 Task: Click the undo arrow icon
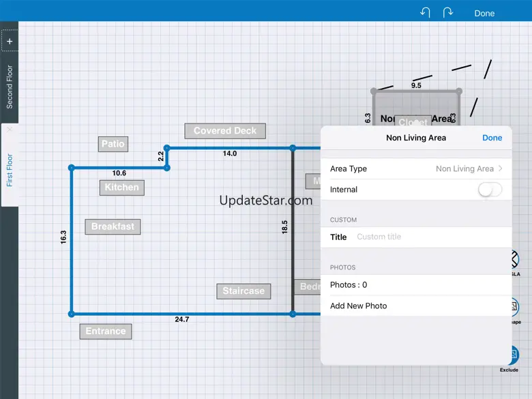click(x=425, y=13)
